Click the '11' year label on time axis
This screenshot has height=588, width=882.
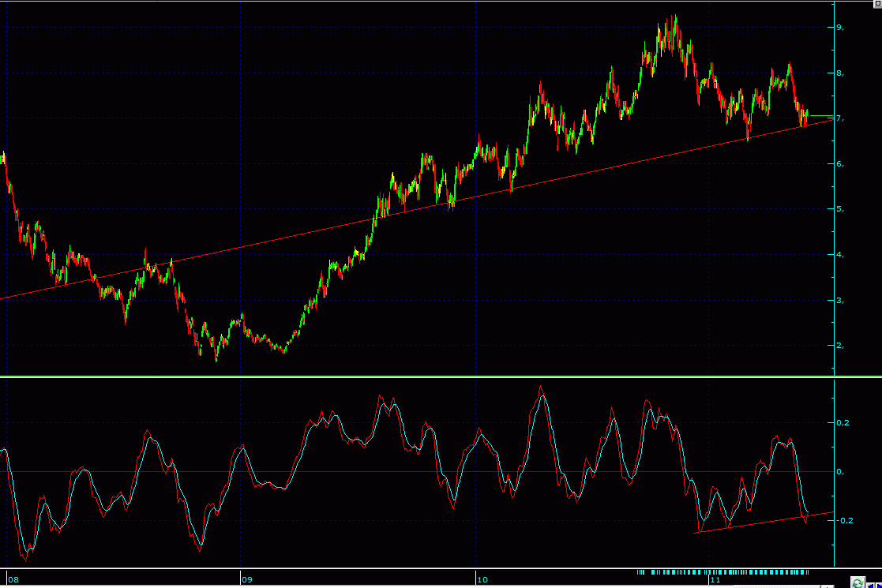pyautogui.click(x=715, y=579)
